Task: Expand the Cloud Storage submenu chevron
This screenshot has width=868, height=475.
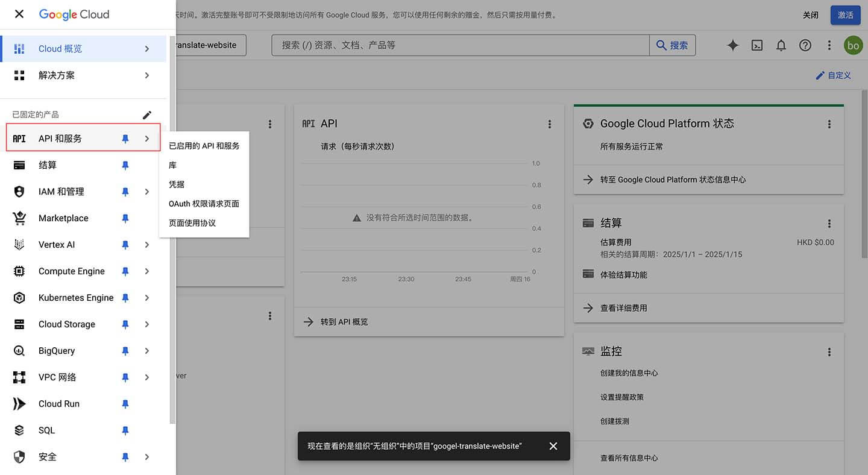Action: coord(147,324)
